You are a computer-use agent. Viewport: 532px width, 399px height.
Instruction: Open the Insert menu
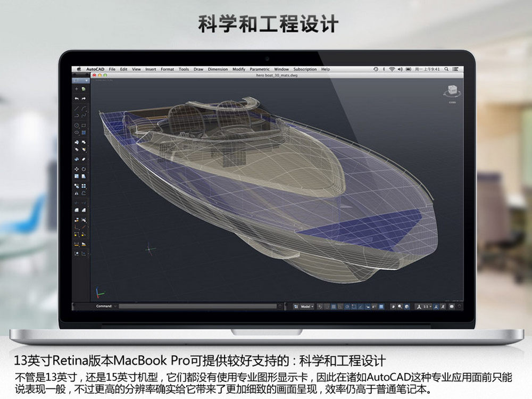pos(151,69)
